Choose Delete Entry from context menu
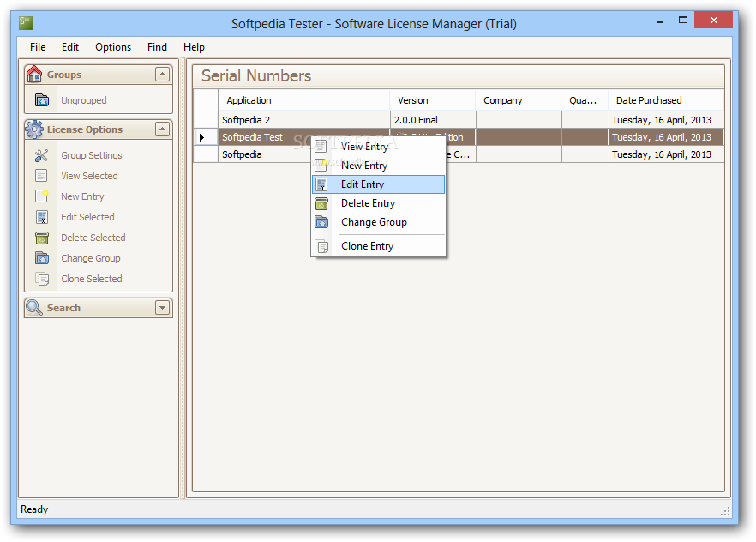 click(x=379, y=203)
